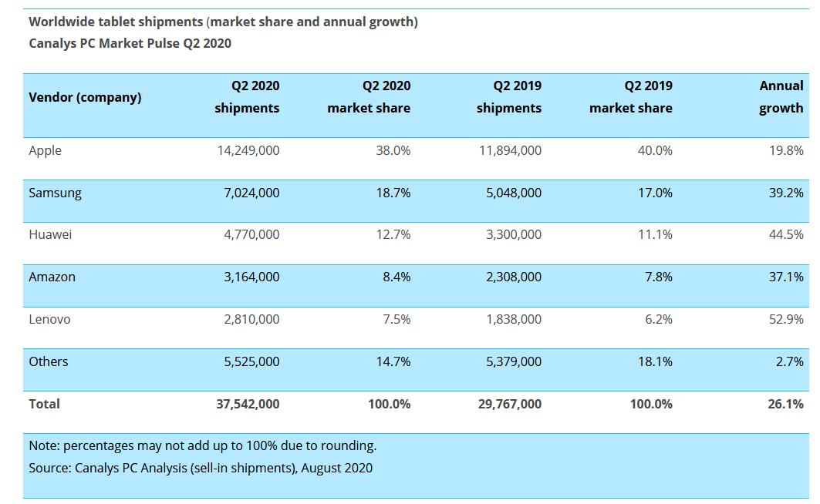Click Lenovo's 52.9% annual growth
The height and width of the screenshot is (504, 820).
tap(786, 320)
